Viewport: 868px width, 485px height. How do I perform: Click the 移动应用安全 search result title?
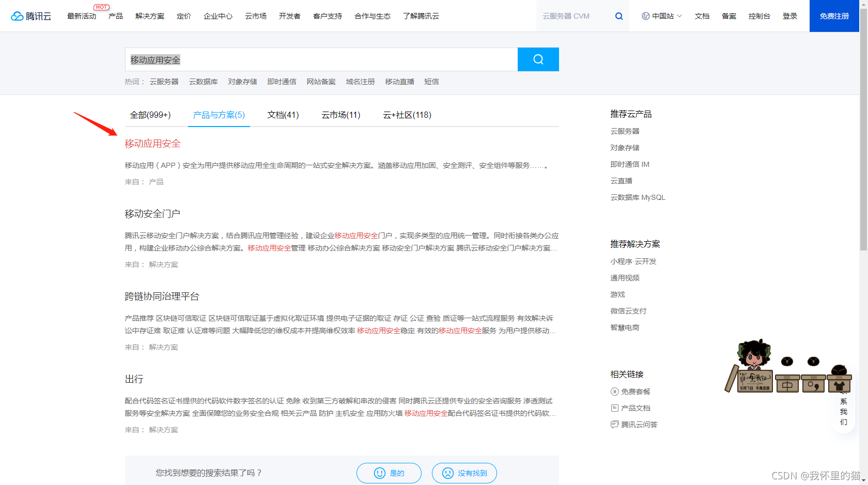pos(152,144)
